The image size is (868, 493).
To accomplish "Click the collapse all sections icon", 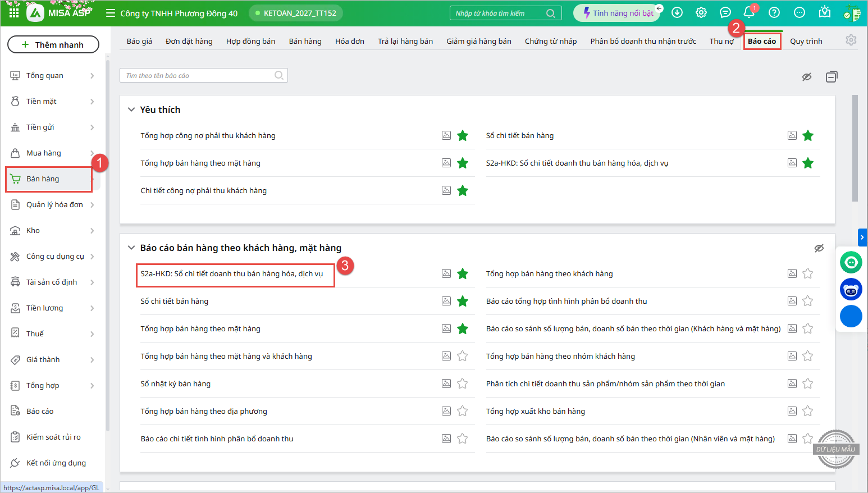I will [x=832, y=76].
